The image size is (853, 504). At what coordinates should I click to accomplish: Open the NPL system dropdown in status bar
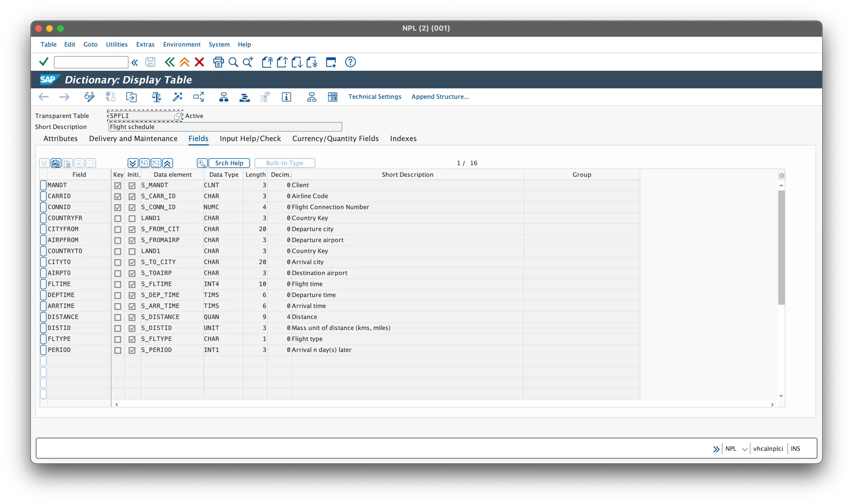click(x=745, y=449)
